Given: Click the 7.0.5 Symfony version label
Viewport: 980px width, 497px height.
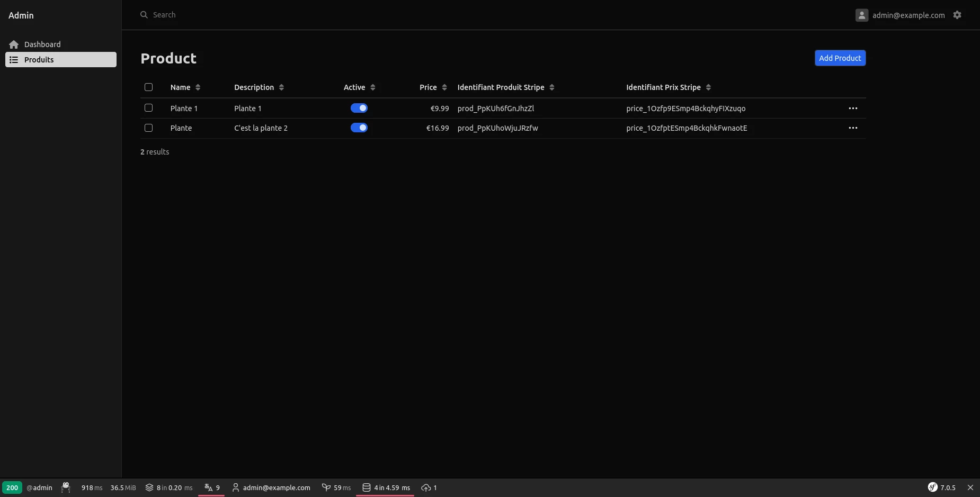Looking at the screenshot, I should point(948,487).
